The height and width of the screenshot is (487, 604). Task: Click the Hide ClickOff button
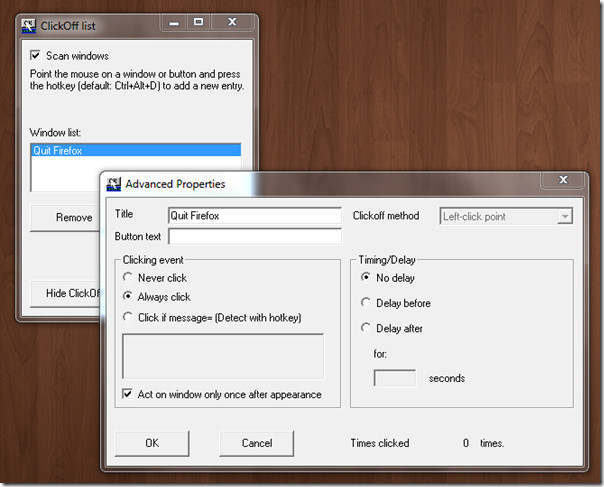tap(65, 294)
